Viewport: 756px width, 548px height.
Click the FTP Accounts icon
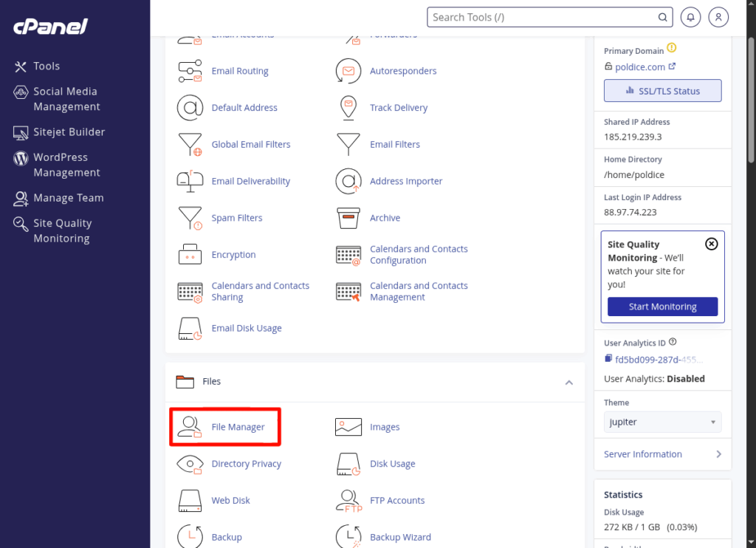click(x=348, y=501)
